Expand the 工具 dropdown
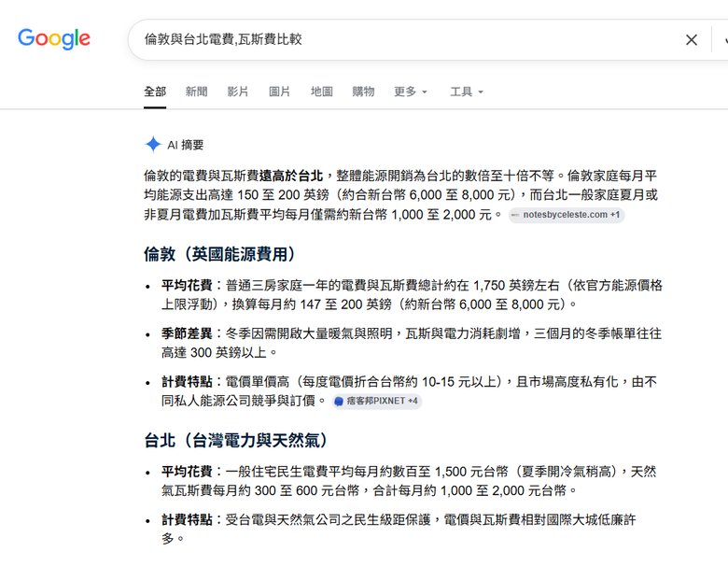Viewport: 728px width, 566px height. pos(467,92)
